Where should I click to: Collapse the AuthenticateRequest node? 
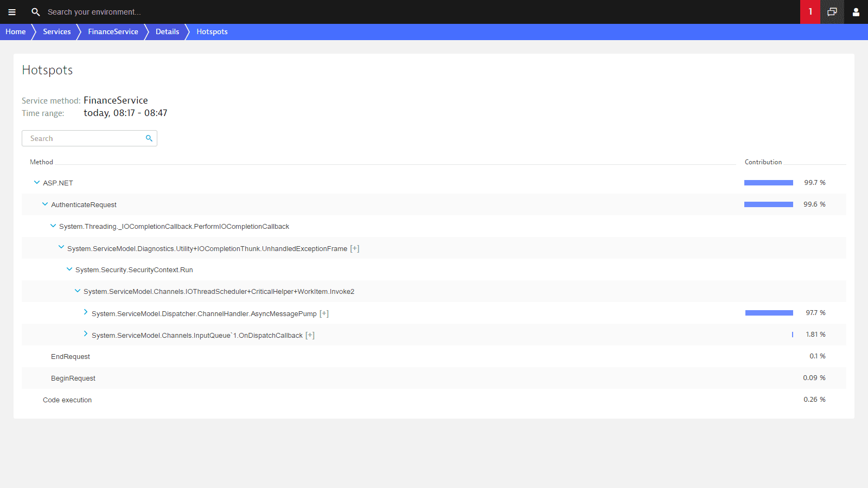pos(45,204)
